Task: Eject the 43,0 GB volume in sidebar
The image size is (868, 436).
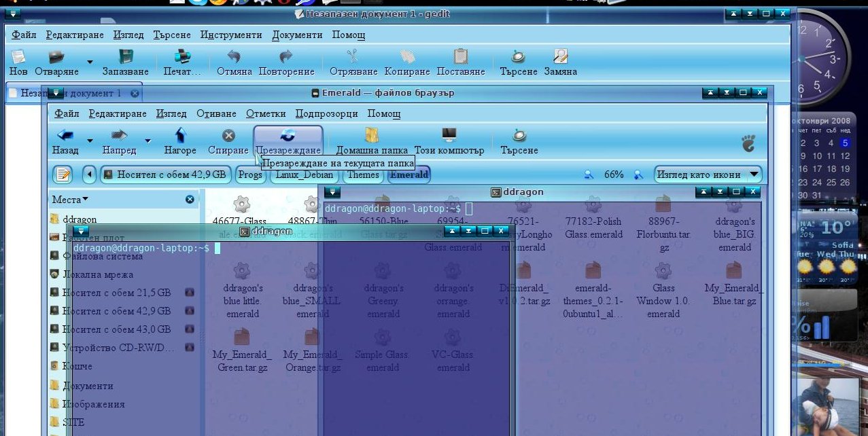Action: 190,329
